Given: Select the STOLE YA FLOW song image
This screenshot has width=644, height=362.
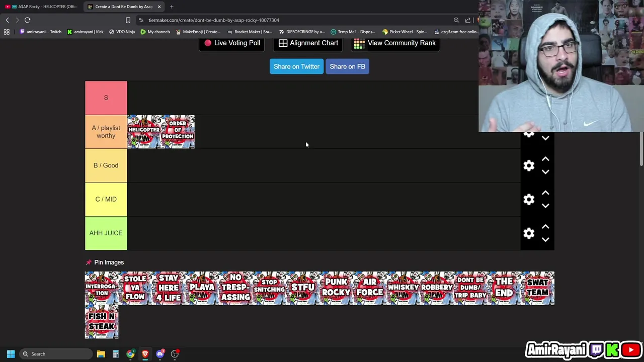Looking at the screenshot, I should 135,288.
